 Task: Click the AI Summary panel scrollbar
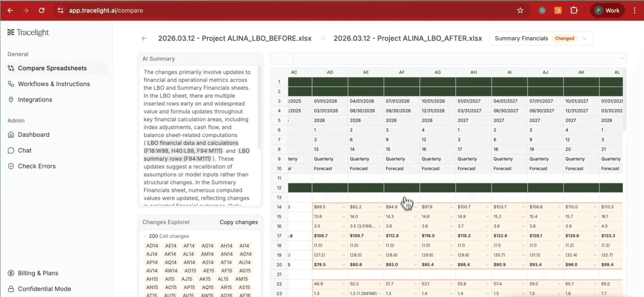259,107
